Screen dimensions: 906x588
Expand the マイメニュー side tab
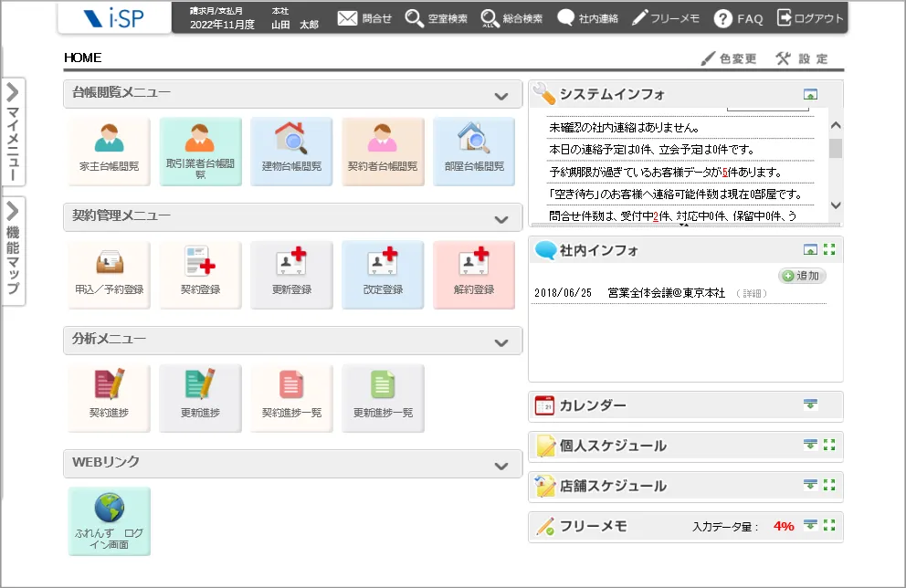tap(13, 131)
